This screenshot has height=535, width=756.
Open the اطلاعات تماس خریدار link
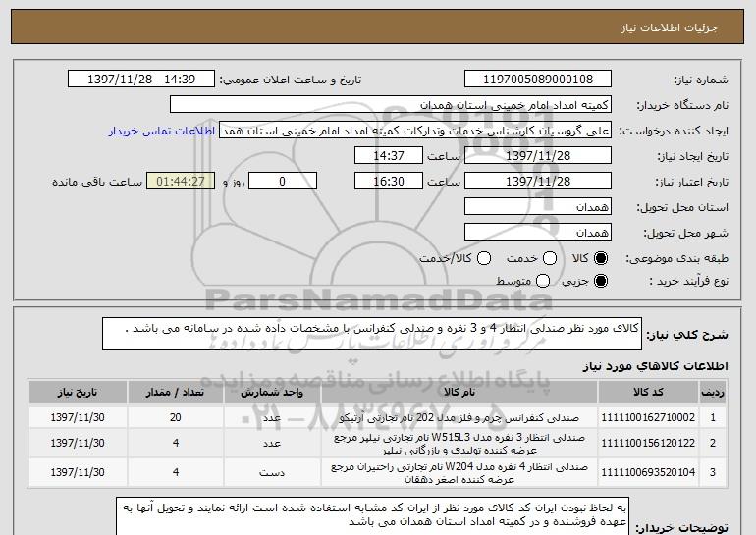(162, 131)
